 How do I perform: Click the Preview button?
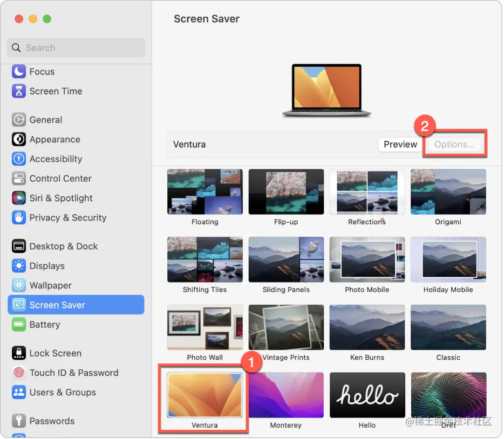pyautogui.click(x=400, y=144)
